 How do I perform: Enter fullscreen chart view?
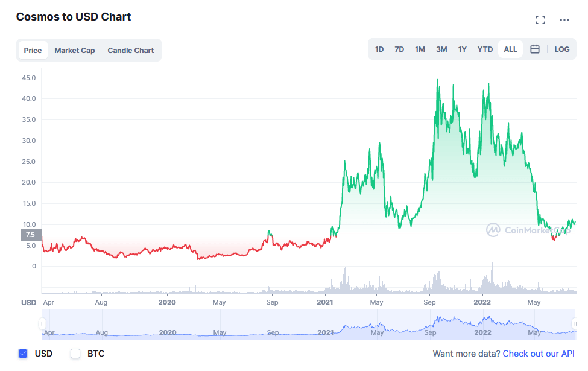pos(540,20)
